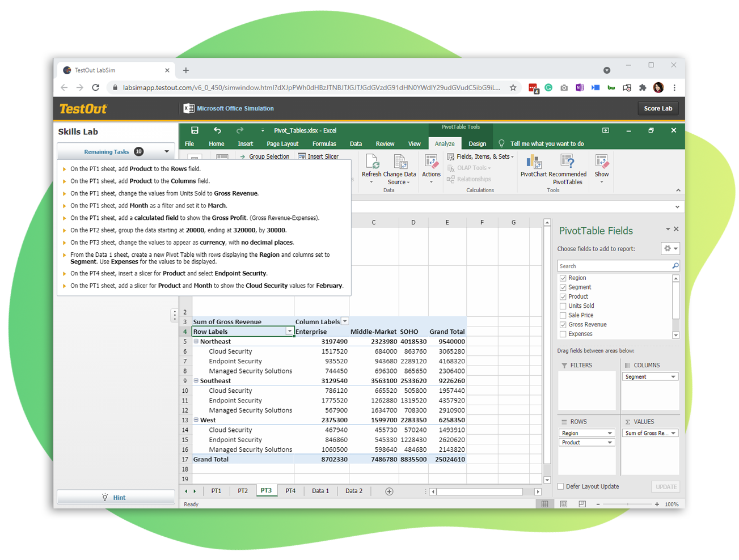
Task: Switch to Page Layout view icon
Action: 564,504
